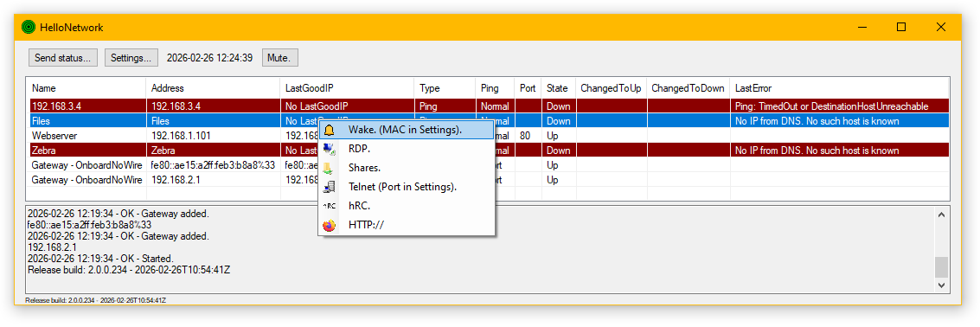Click the Up state of Webserver row
Viewport: 980px width, 327px height.
pos(558,135)
